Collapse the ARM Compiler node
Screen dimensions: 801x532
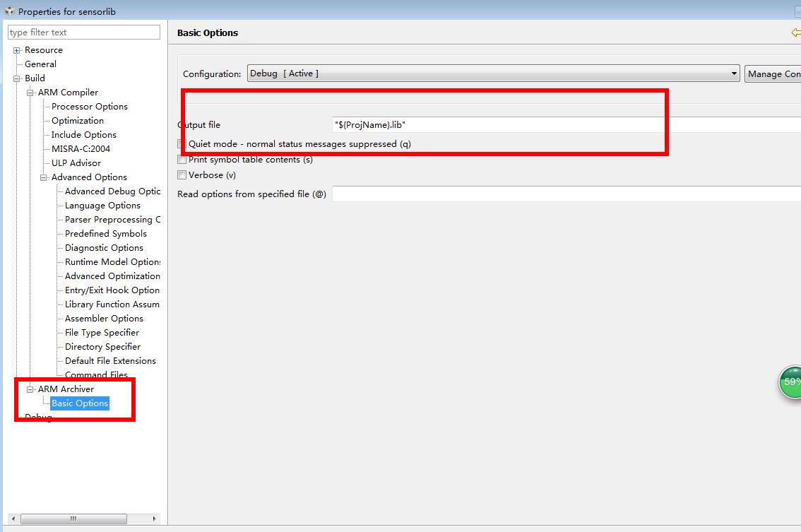[x=30, y=93]
